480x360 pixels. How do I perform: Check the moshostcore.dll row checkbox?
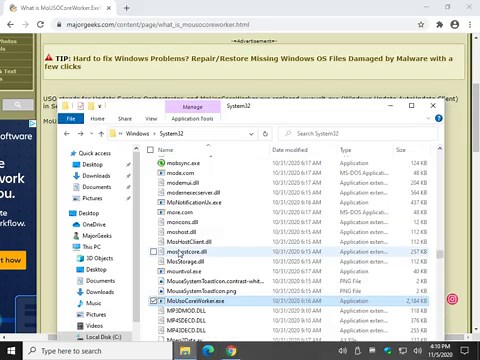click(153, 252)
